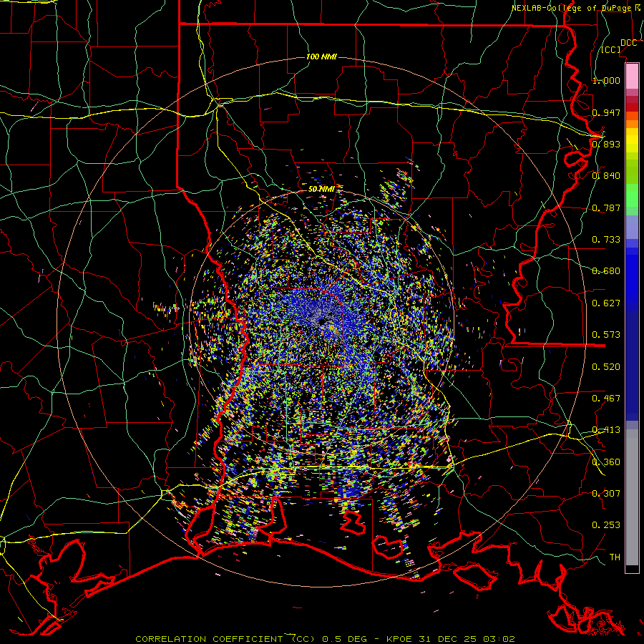Pick the periwinkle color bar segment
This screenshot has width=644, height=644.
(632, 227)
